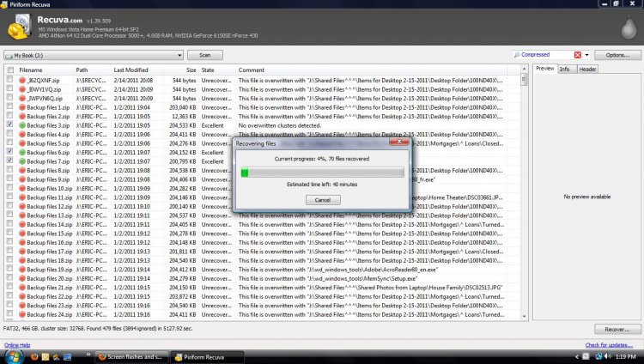The image size is (644, 364).
Task: Cancel the file recovery dialog
Action: click(x=323, y=200)
